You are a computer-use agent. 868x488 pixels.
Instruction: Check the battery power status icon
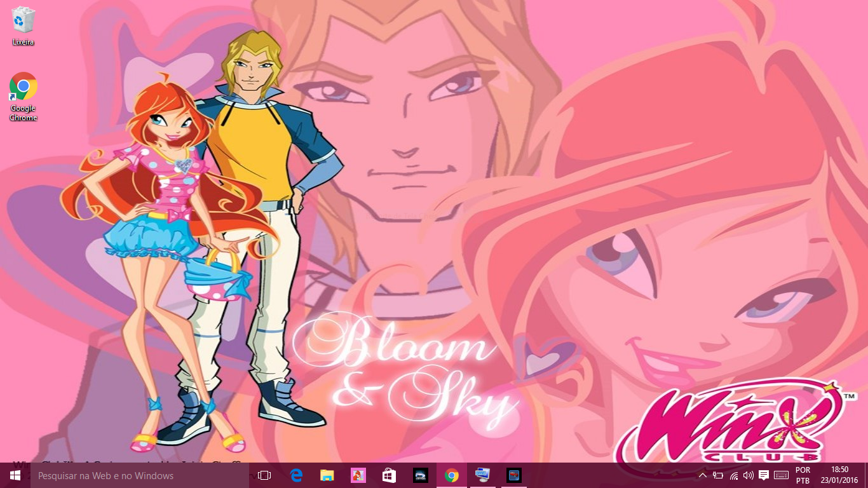[718, 475]
